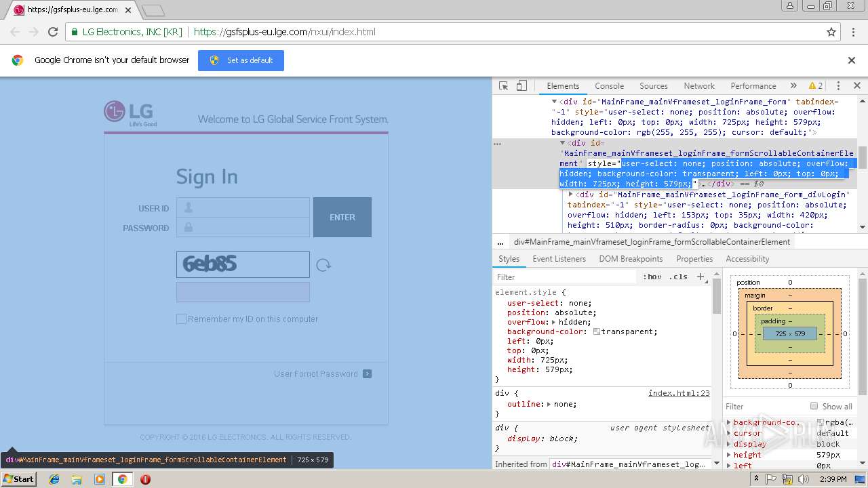Click the computed styles Filter field
The image size is (868, 488).
coord(764,407)
